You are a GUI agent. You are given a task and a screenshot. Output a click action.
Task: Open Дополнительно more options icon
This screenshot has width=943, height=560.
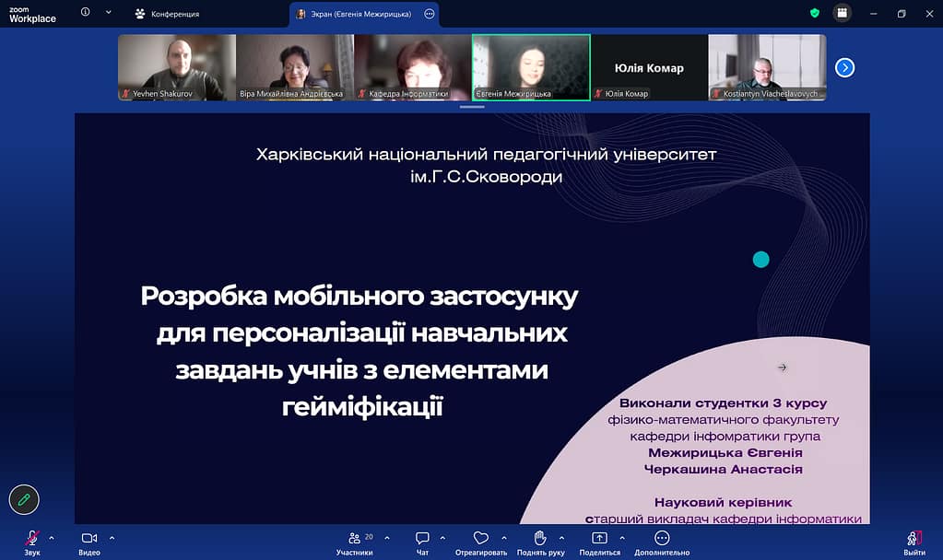click(x=661, y=538)
